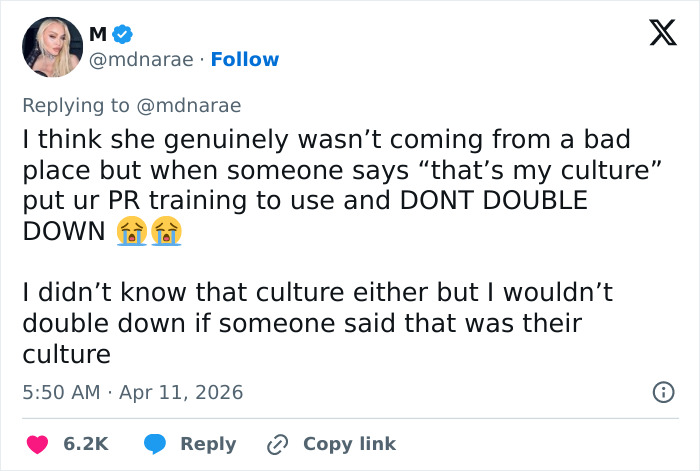Click the display name "M"
700x471 pixels.
97,35
